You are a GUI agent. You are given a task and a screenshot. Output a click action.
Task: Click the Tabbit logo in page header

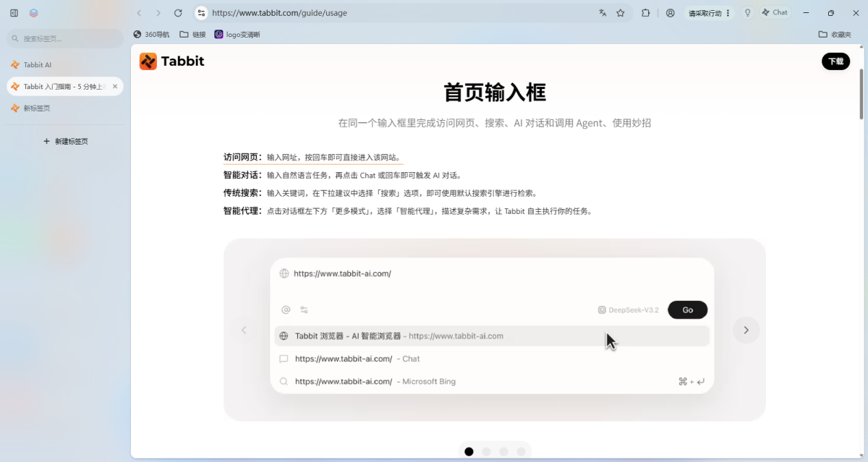click(172, 61)
